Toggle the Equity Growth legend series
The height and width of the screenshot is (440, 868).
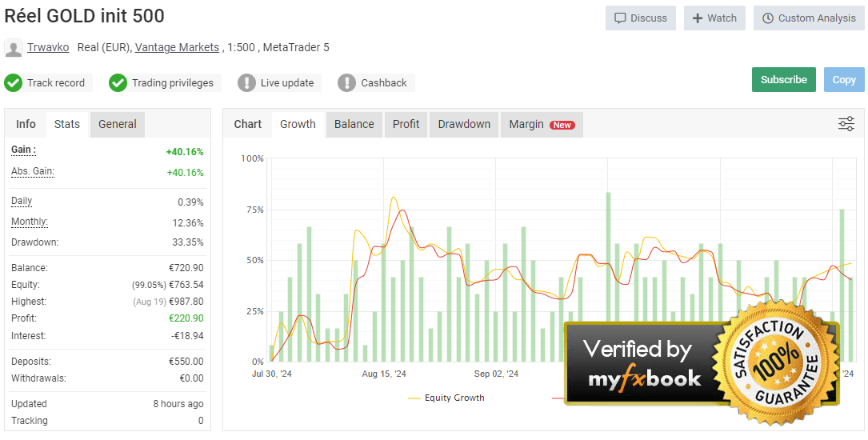click(446, 398)
